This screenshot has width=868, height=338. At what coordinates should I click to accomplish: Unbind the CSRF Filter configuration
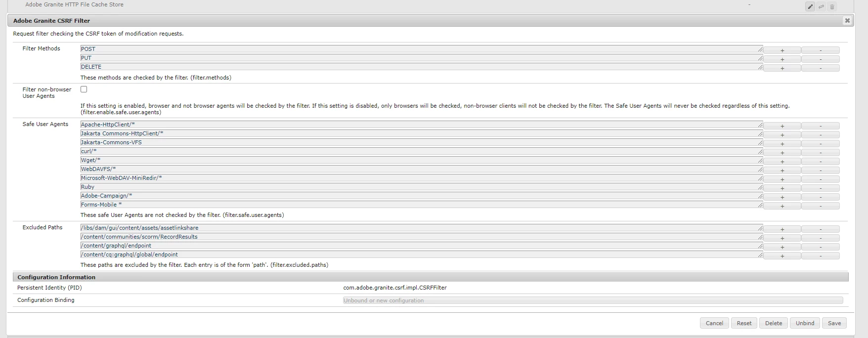[805, 323]
